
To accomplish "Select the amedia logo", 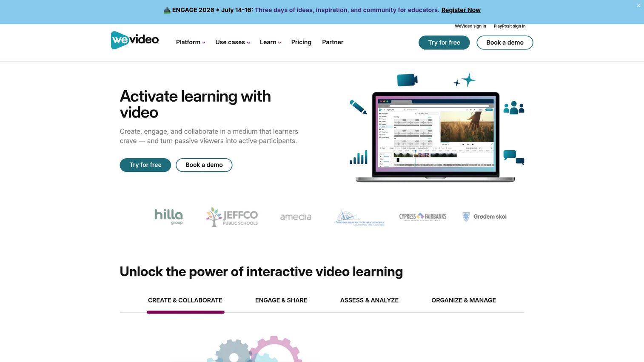I will tap(296, 217).
